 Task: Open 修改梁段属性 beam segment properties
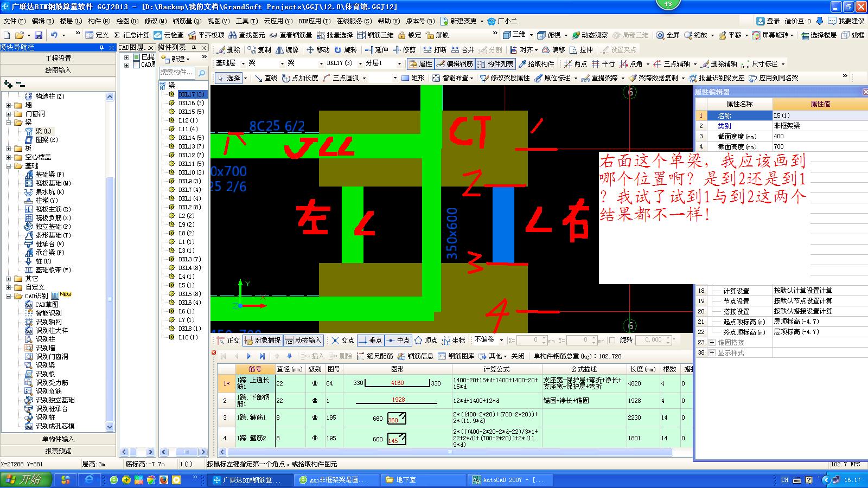point(505,78)
